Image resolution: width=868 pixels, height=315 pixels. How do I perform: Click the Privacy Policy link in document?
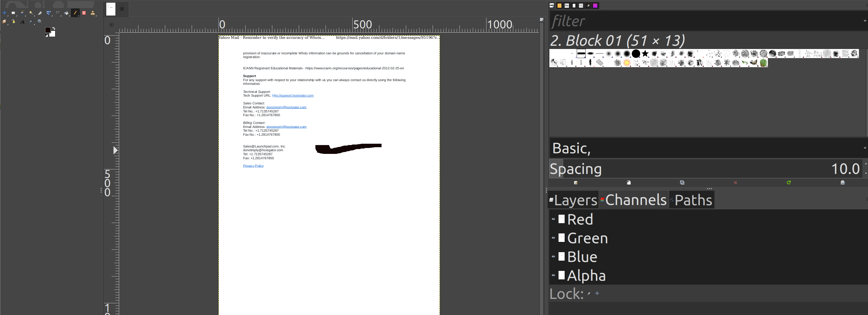(253, 166)
